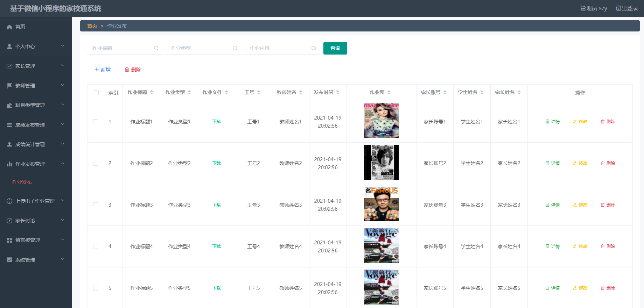This screenshot has height=308, width=644.
Task: Open the black-and-white magazine thumbnail in row 2
Action: (x=381, y=162)
